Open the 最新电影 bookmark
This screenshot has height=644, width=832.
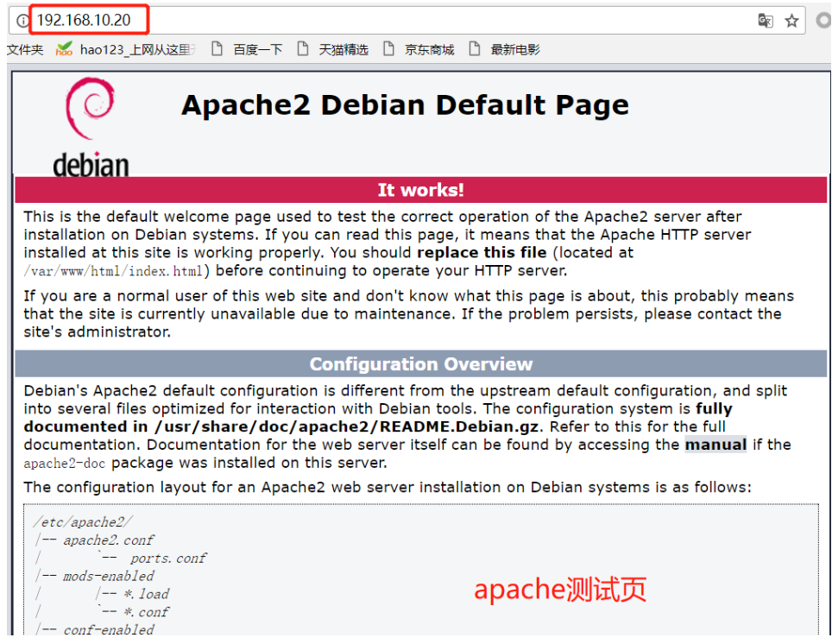point(515,50)
